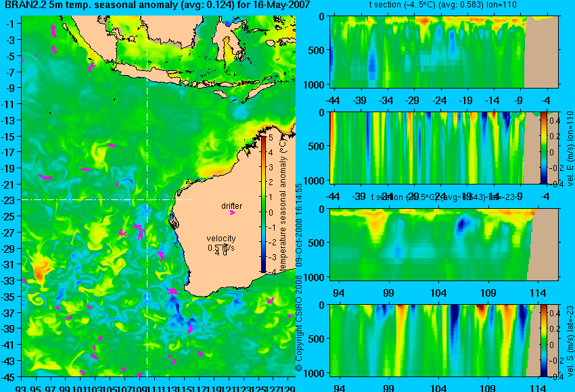Click the magenta drifter symbol in the legend
This screenshot has height=392, width=575.
click(232, 212)
